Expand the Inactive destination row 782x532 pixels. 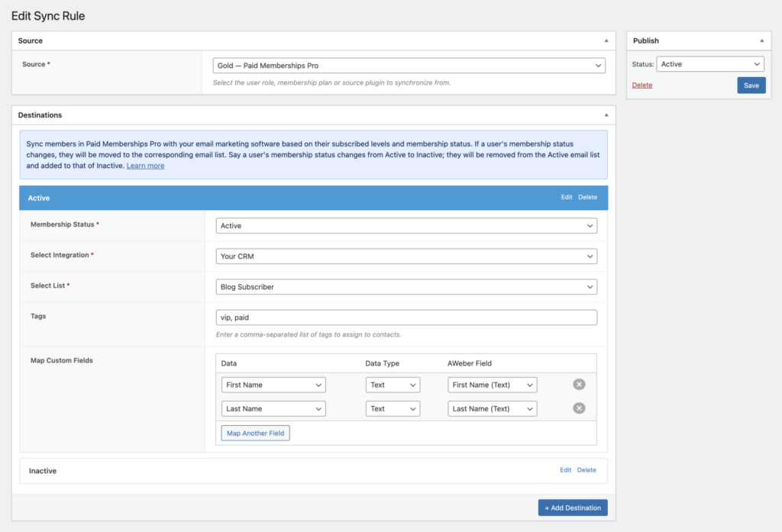pos(314,471)
